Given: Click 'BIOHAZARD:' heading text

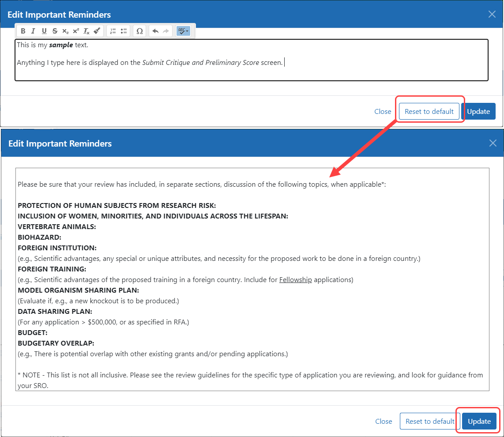Looking at the screenshot, I should click(x=39, y=237).
